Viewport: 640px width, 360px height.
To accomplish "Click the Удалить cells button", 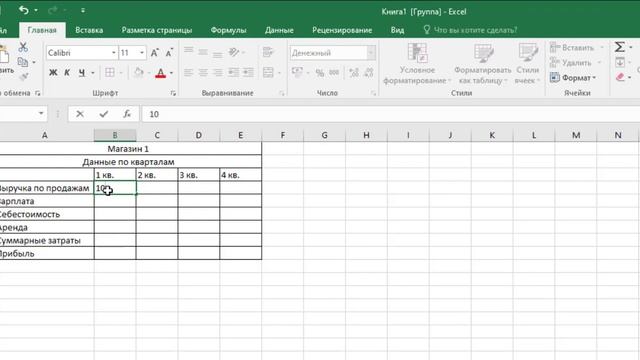I will pos(571,62).
